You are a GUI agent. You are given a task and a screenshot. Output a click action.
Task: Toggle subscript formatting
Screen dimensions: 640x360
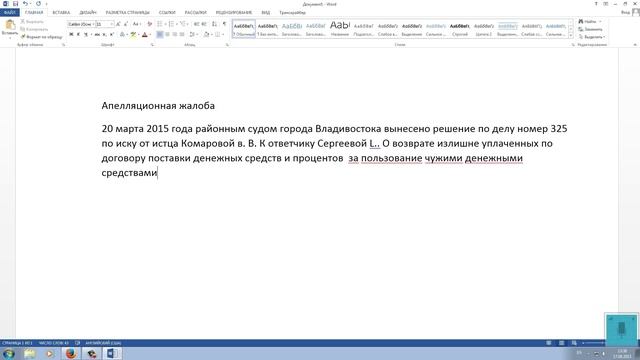click(104, 35)
